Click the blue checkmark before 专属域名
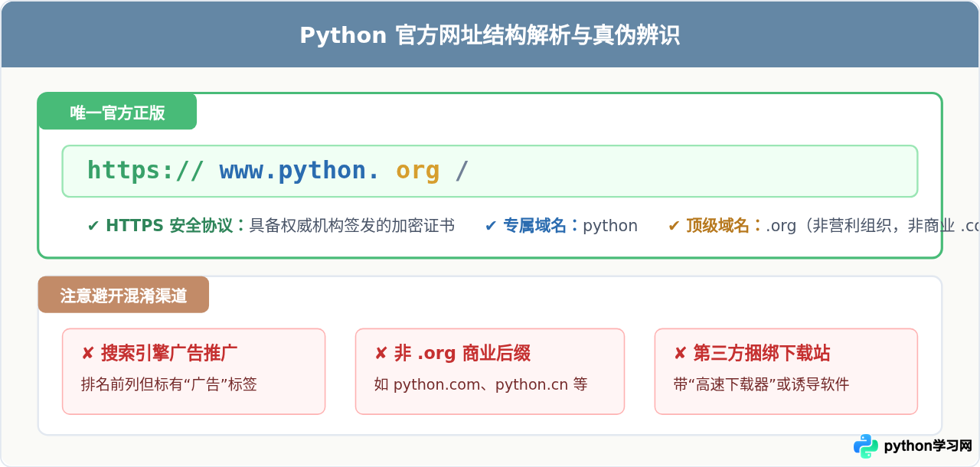Viewport: 980px width, 467px height. point(491,226)
